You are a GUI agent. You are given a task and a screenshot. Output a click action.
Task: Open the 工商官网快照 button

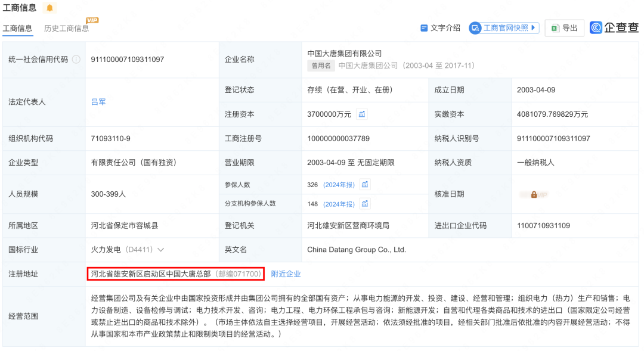(504, 28)
